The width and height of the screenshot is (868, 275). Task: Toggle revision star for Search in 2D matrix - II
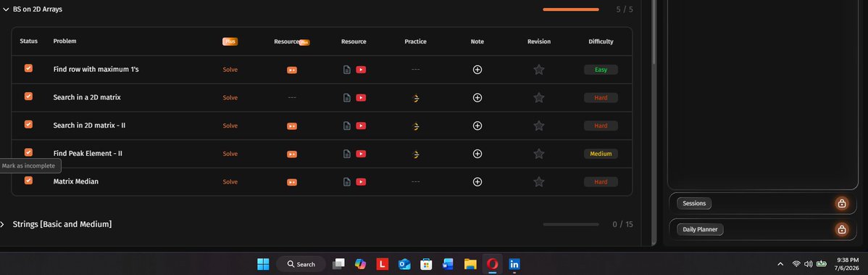(538, 126)
